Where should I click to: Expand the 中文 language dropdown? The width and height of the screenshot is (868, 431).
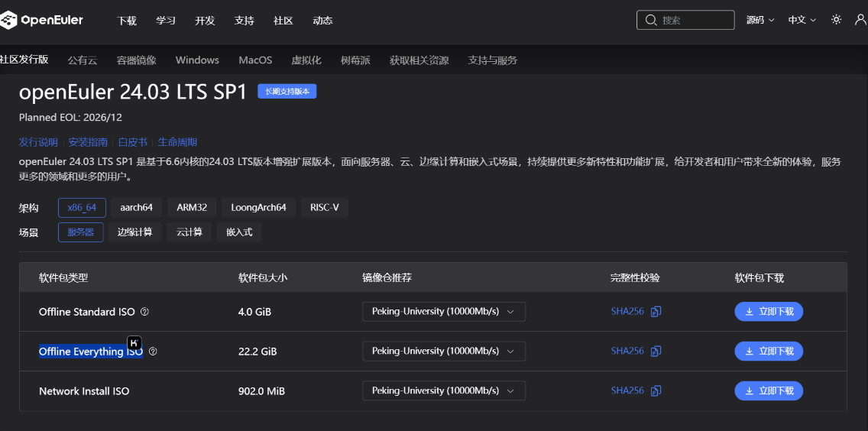[x=802, y=20]
